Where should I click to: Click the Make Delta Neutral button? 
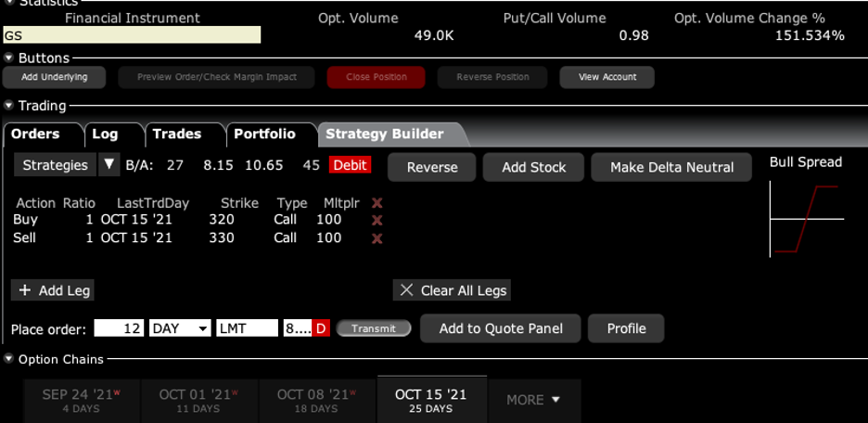pos(671,167)
